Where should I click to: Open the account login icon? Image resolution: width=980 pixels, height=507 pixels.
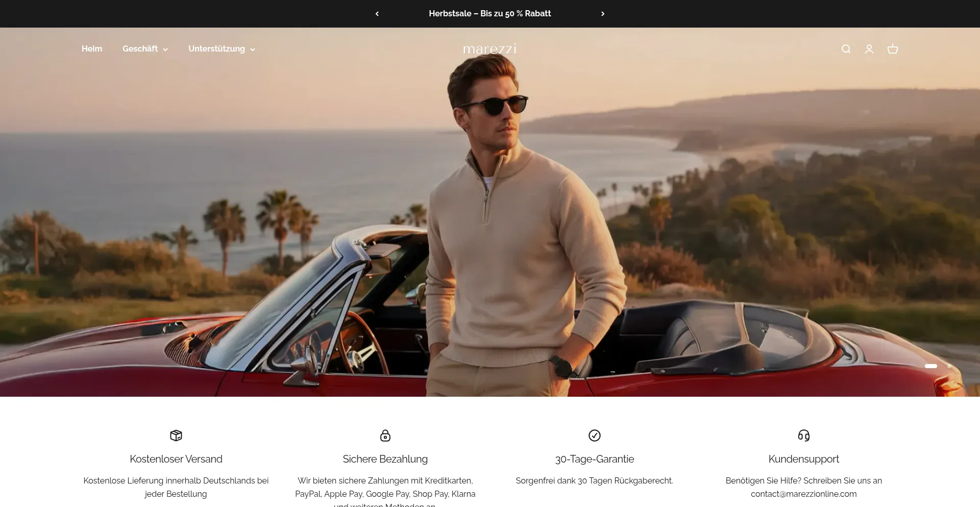tap(869, 49)
